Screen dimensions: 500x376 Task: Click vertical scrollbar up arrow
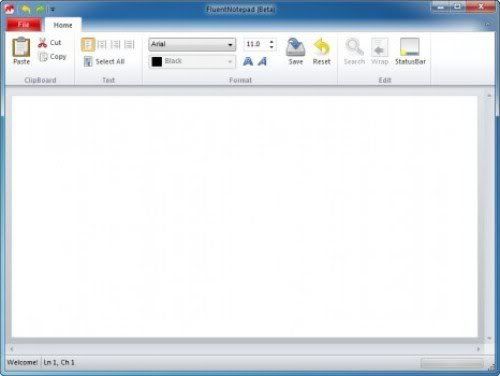pos(489,96)
